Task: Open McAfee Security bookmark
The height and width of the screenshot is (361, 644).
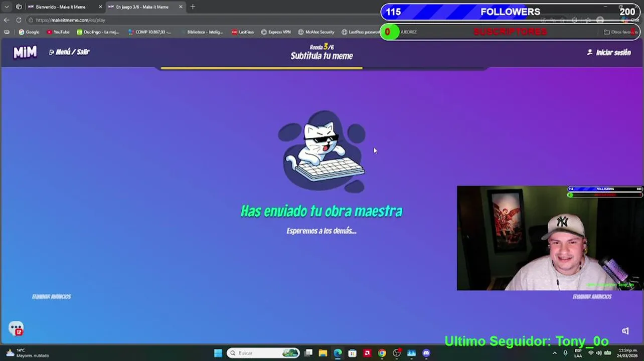Action: click(316, 32)
